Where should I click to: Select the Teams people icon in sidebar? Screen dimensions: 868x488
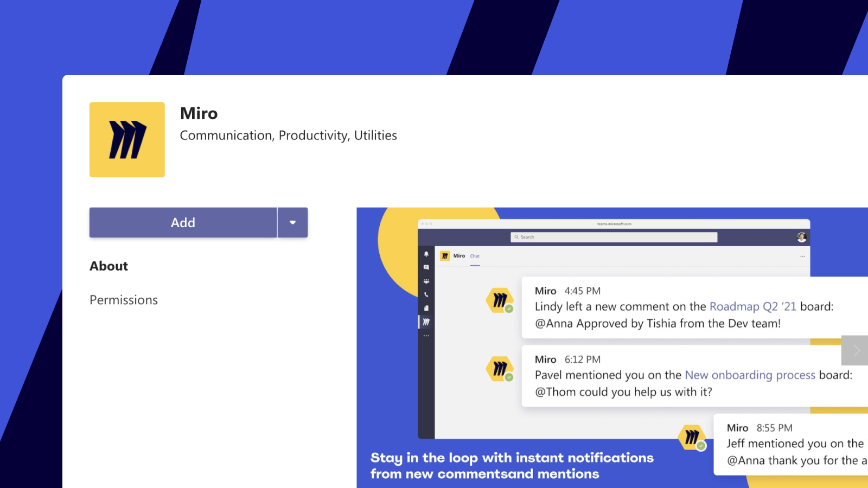point(426,281)
